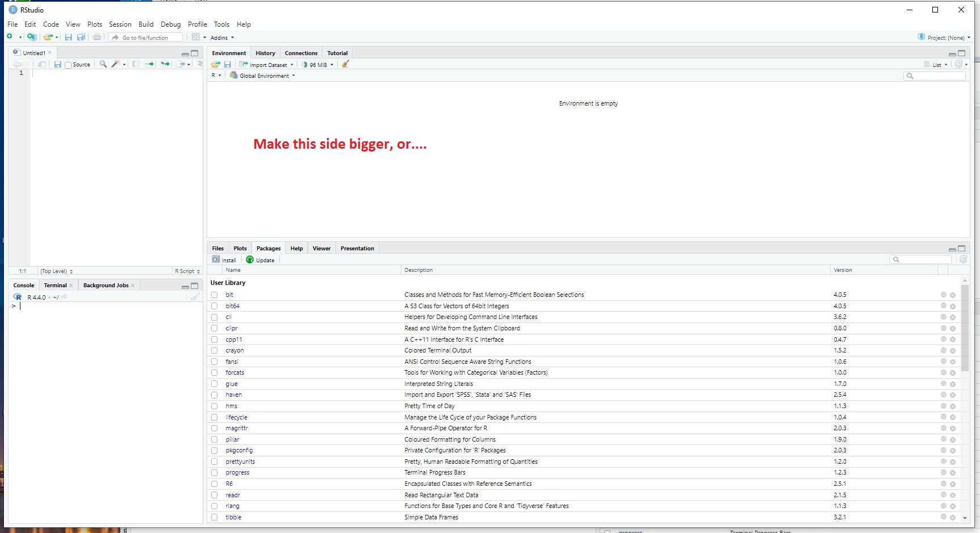Check the box to load the haven package
The width and height of the screenshot is (980, 533).
[x=214, y=395]
